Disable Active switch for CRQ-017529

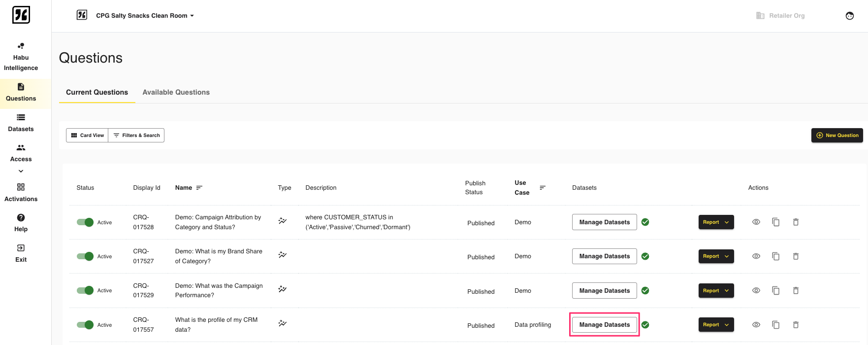coord(85,290)
